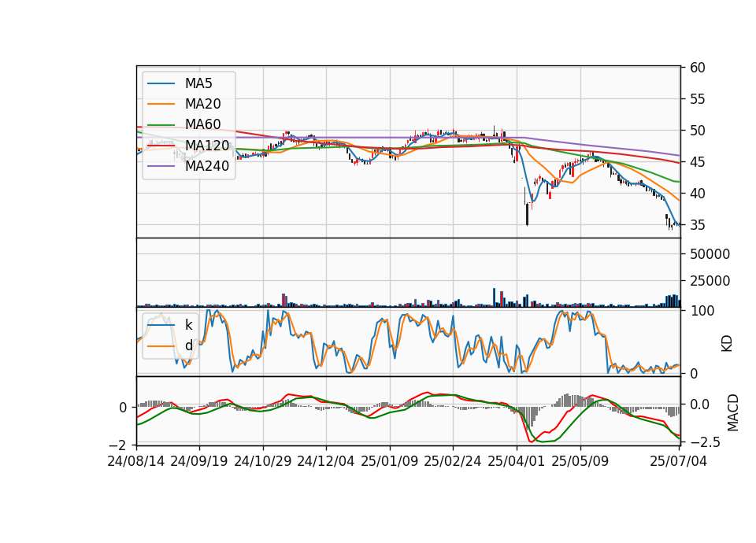Click the 24/08/14 date tick label

(x=136, y=461)
